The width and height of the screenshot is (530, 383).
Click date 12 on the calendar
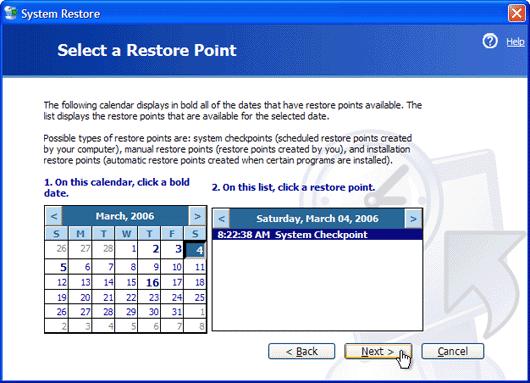[57, 283]
